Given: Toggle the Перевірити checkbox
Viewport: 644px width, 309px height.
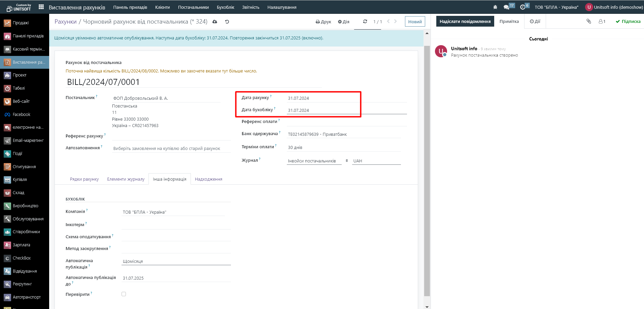Looking at the screenshot, I should coord(124,294).
